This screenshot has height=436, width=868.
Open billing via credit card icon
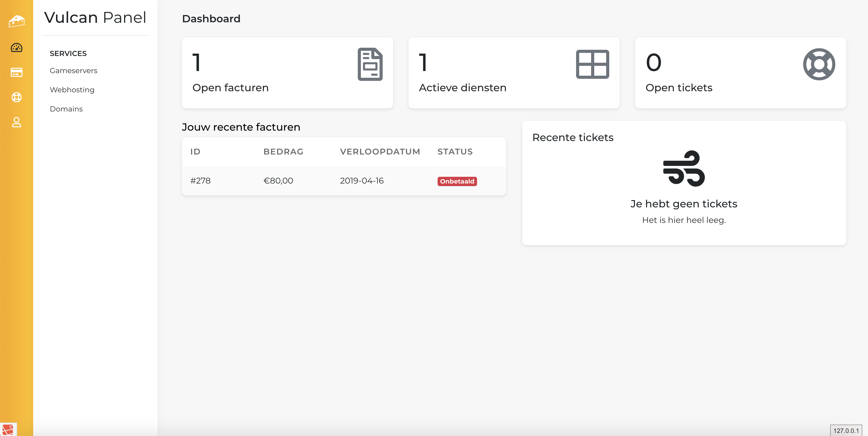point(17,72)
